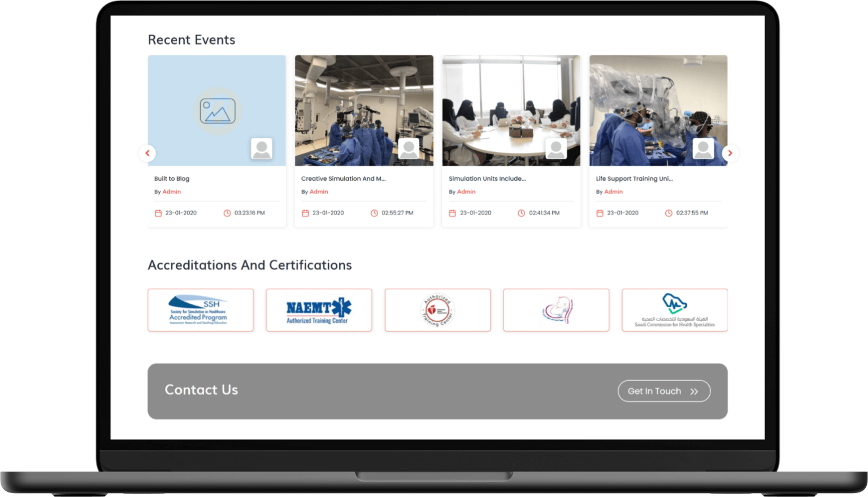Click author avatar on Built to Blog card

(262, 149)
